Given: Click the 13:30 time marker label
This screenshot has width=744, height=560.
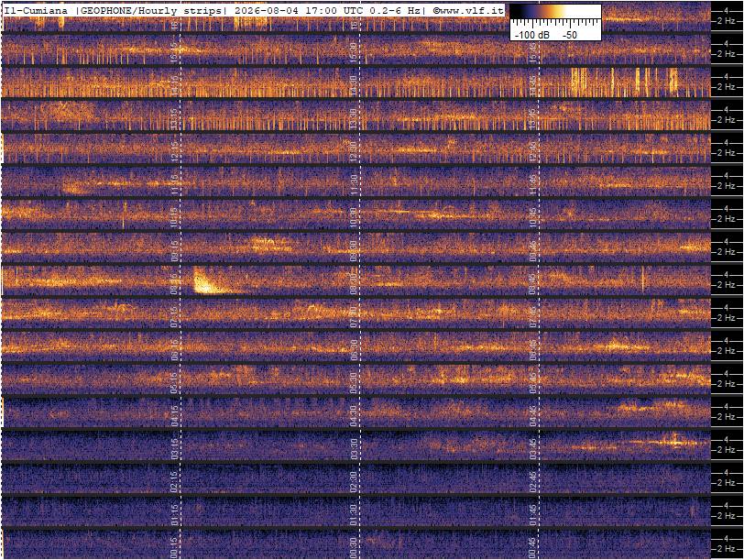Looking at the screenshot, I should point(354,118).
